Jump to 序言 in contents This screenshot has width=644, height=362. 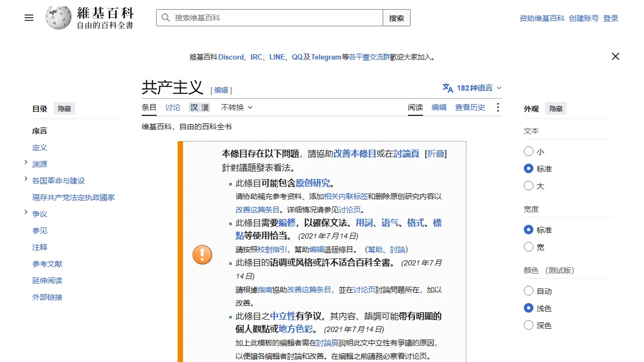[x=40, y=131]
